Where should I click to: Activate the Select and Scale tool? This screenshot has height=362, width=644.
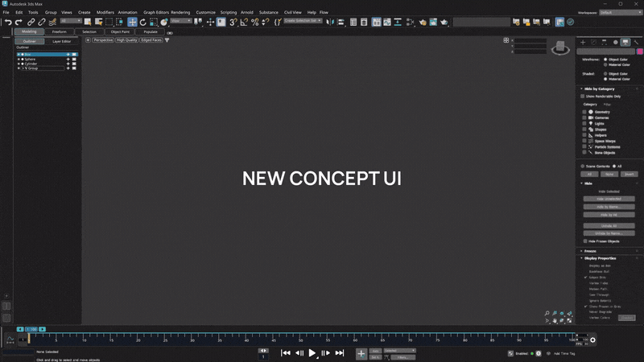click(x=154, y=23)
